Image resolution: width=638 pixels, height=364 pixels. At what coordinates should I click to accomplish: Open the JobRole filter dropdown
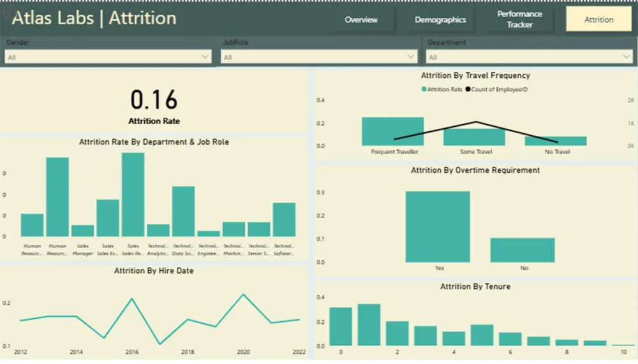click(x=319, y=57)
